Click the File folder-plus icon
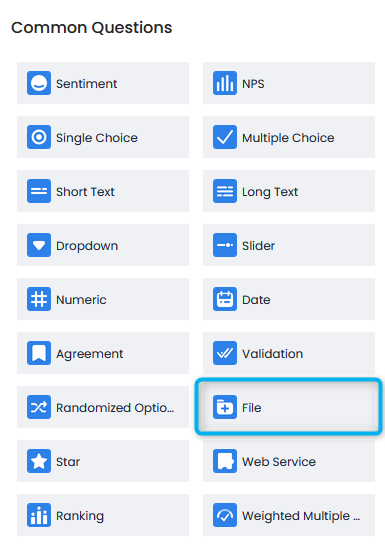 point(225,407)
